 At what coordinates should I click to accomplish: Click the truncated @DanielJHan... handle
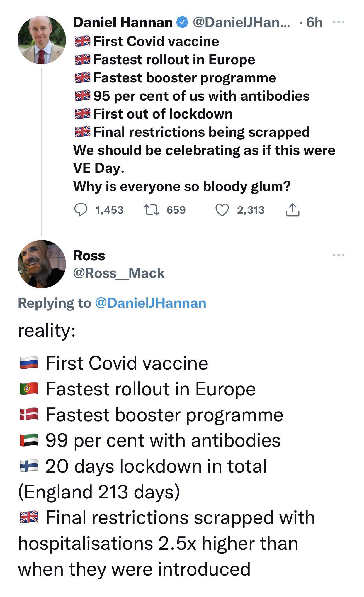click(241, 23)
